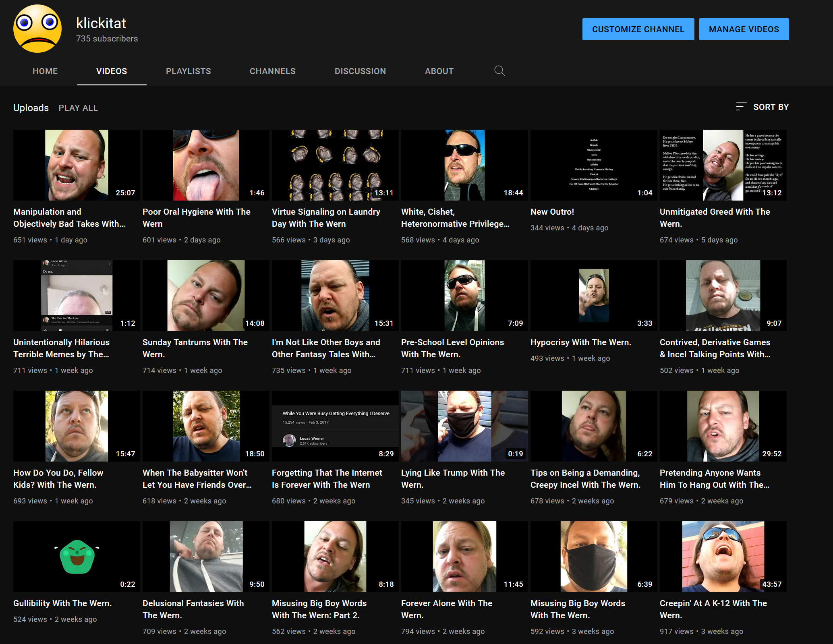The image size is (833, 644).
Task: Open the 29:52 Pretending Anyone Wants thumbnail
Action: coord(723,426)
